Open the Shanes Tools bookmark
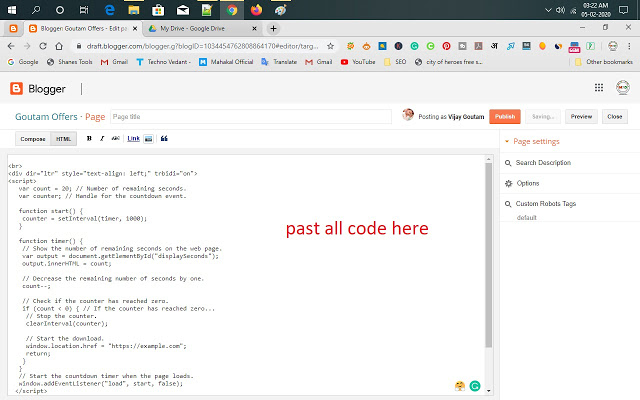Viewport: 640px width, 400px height. pos(70,62)
